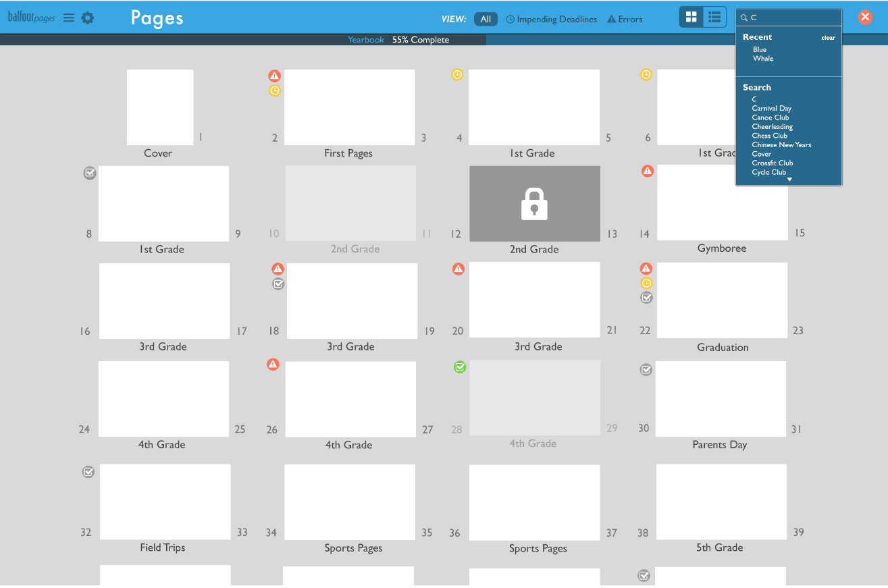The image size is (888, 588).
Task: Select Canoe Club from search results
Action: click(770, 117)
